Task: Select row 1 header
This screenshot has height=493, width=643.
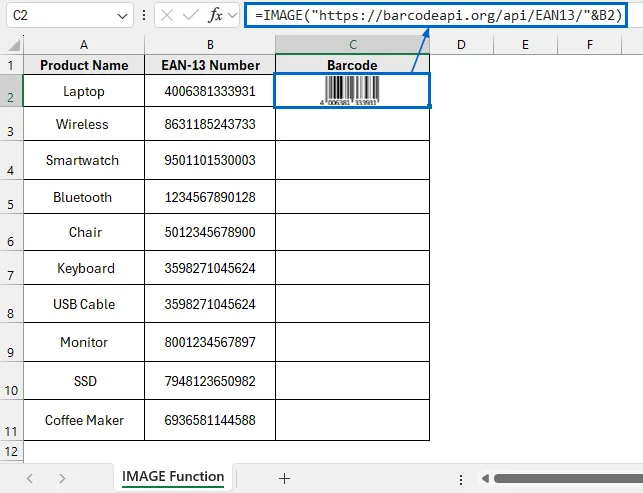Action: 11,65
